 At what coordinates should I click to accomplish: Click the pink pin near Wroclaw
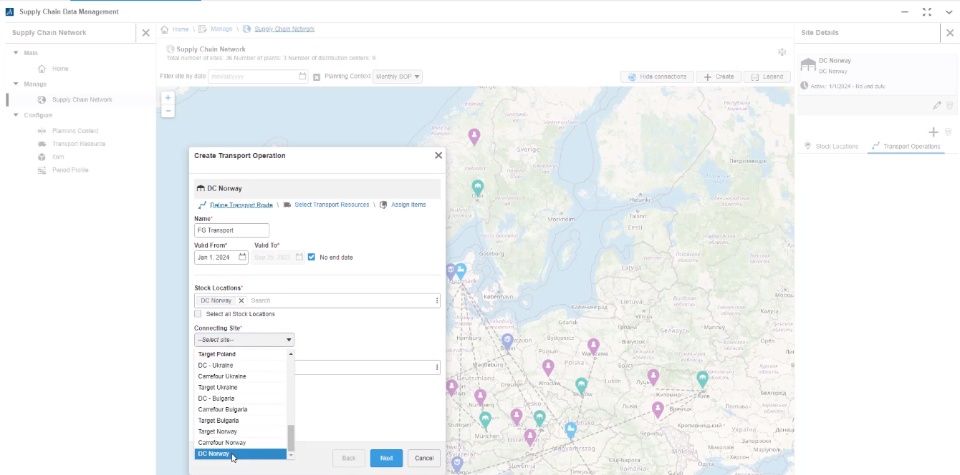[x=548, y=367]
